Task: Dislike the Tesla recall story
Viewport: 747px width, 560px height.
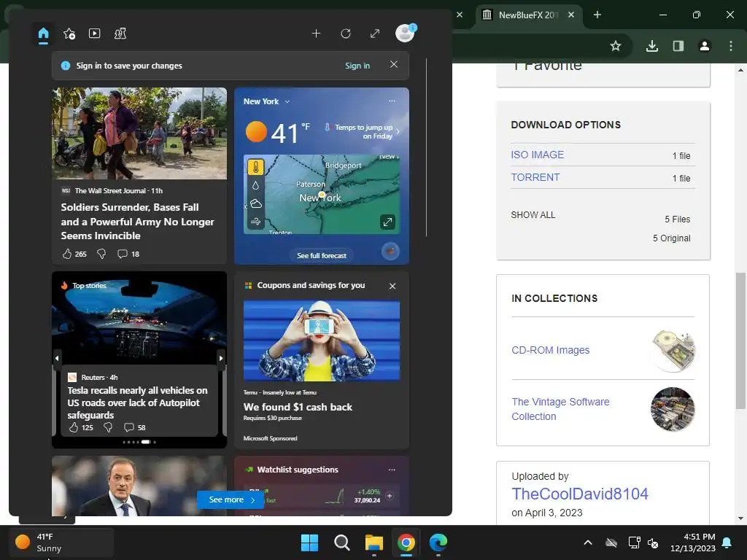Action: [108, 427]
